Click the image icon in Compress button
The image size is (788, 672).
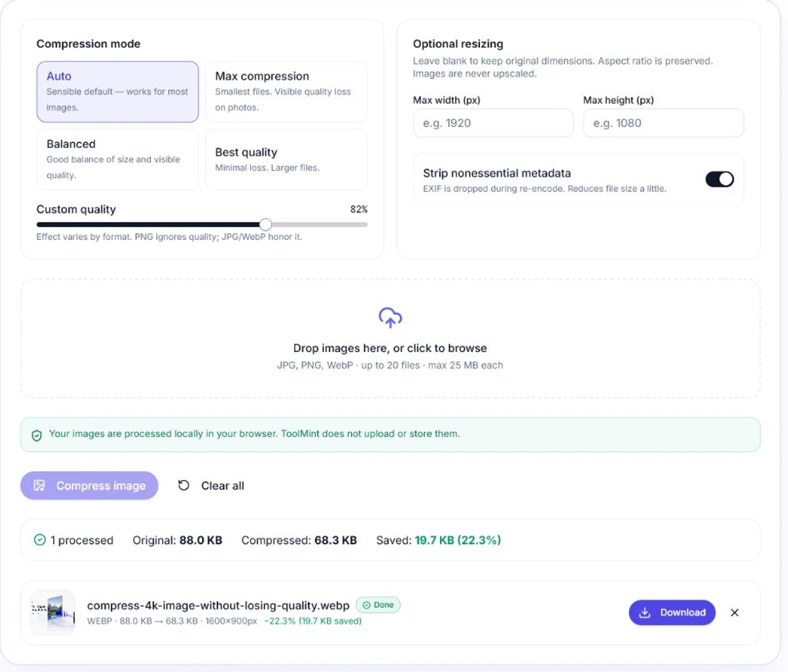click(39, 485)
